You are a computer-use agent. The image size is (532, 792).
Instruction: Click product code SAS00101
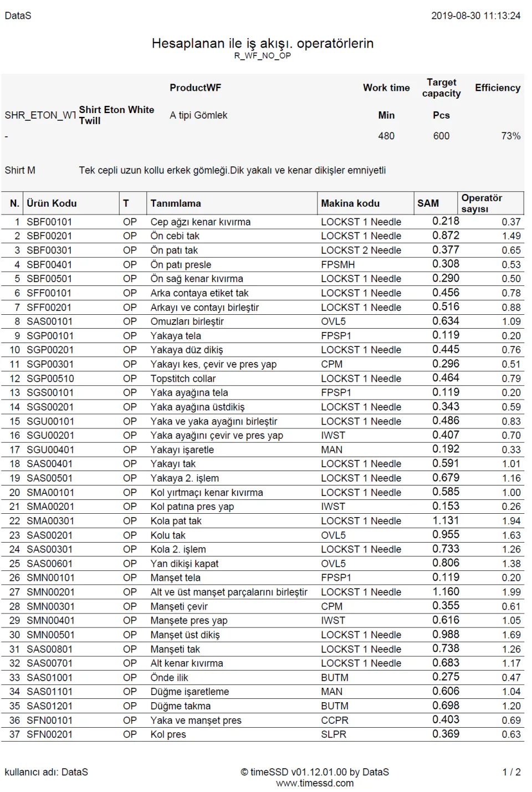[49, 321]
